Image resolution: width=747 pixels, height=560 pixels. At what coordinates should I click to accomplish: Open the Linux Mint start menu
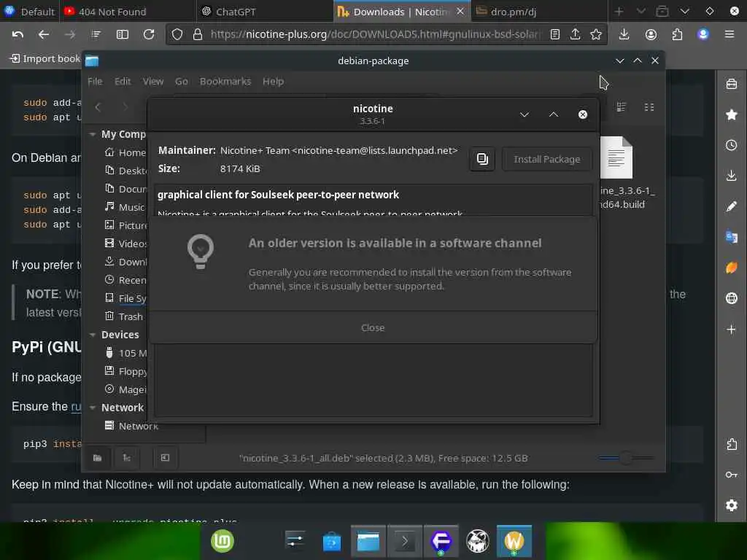(x=222, y=541)
